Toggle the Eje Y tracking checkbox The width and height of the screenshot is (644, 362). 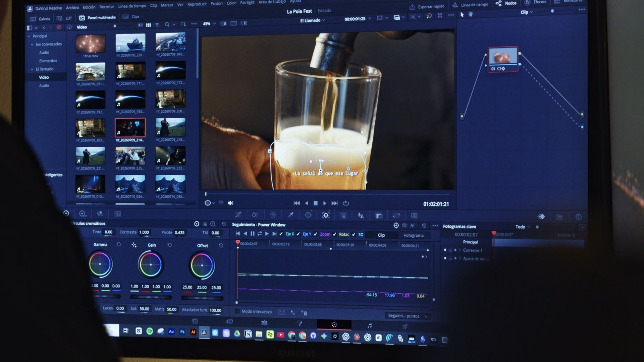pos(298,234)
